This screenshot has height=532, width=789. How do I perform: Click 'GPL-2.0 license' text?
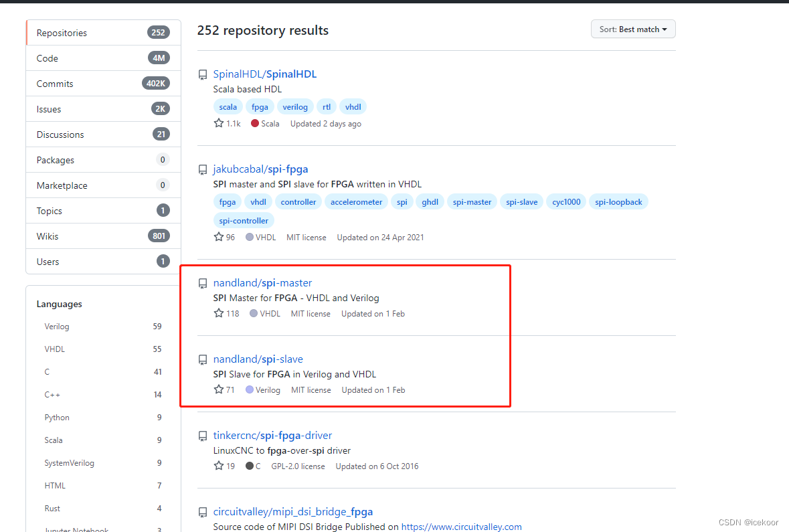(x=298, y=466)
